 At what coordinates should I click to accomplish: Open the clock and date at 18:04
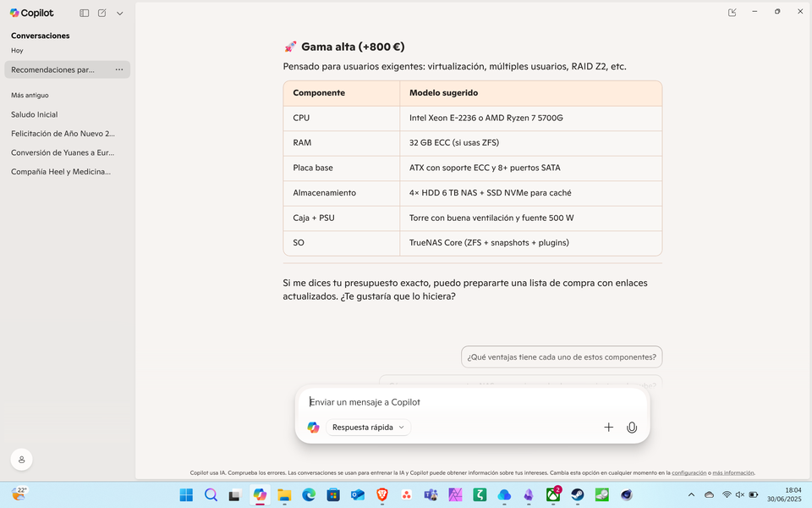[x=784, y=494]
